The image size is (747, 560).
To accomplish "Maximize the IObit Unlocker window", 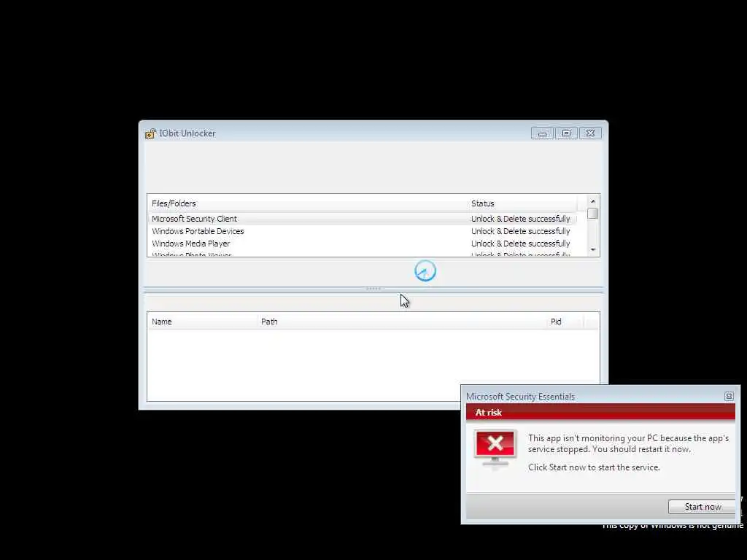I will coord(566,133).
